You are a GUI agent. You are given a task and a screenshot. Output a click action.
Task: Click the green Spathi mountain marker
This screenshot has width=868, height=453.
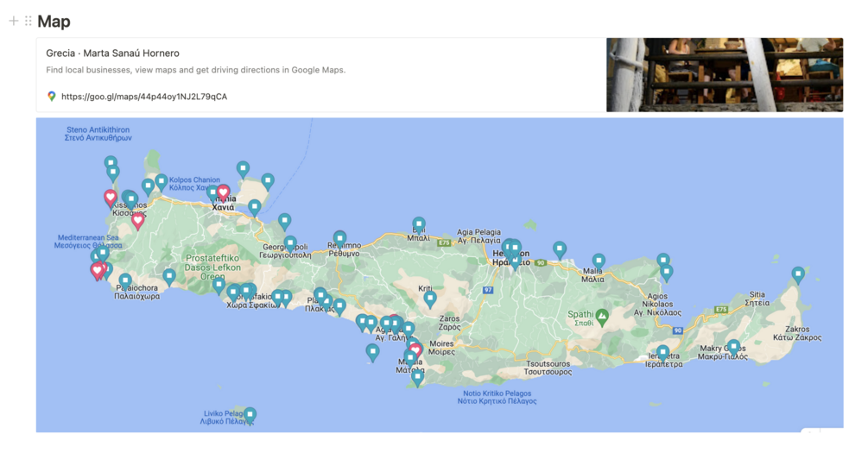(x=602, y=318)
